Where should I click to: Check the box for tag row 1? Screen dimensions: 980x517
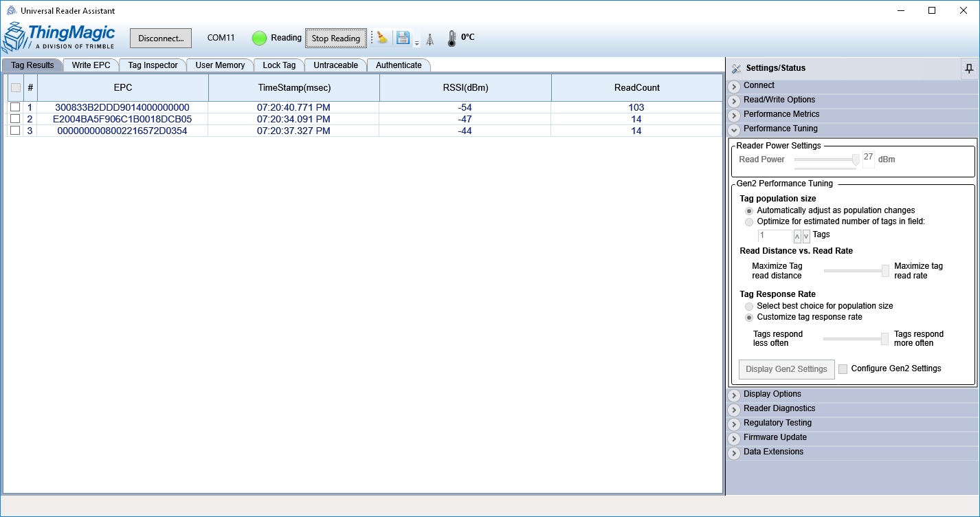click(15, 107)
